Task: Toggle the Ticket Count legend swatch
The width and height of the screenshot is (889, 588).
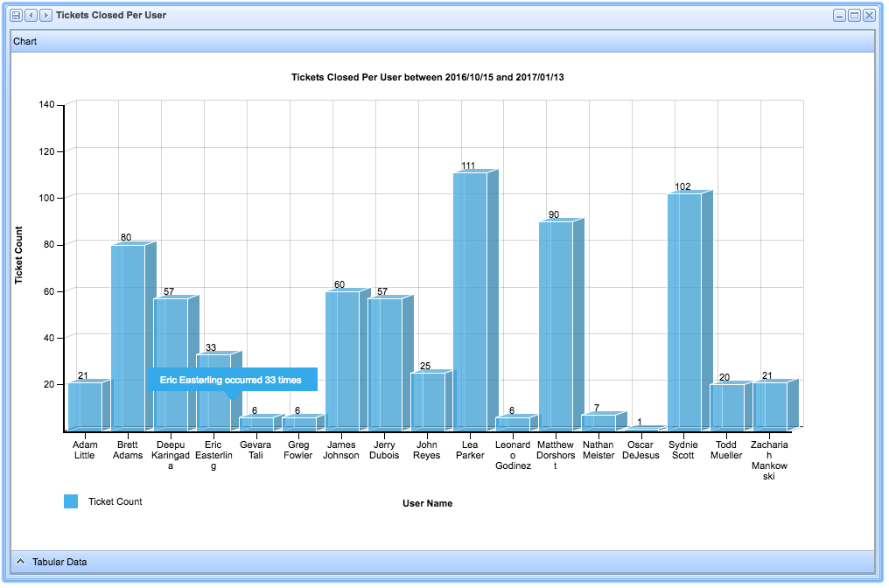Action: pyautogui.click(x=71, y=501)
